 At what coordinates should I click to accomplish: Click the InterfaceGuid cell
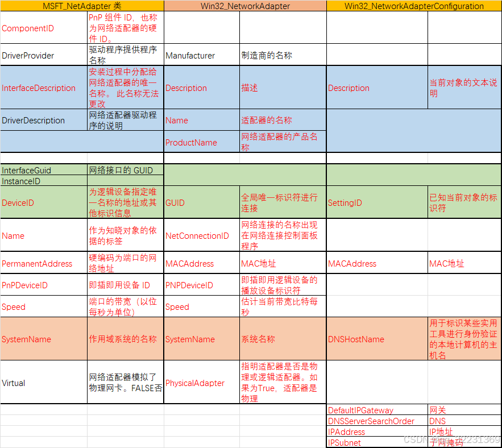pyautogui.click(x=44, y=170)
